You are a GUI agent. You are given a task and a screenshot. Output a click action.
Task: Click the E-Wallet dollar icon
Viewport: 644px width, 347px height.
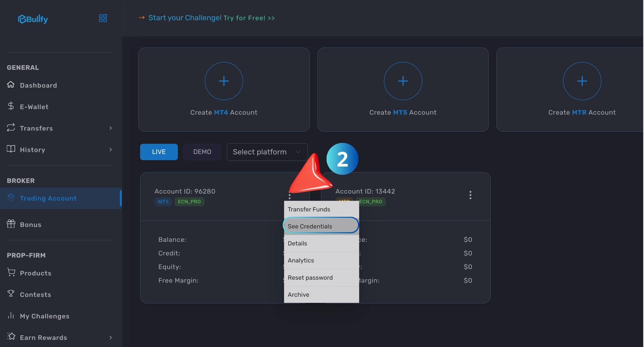(x=11, y=106)
